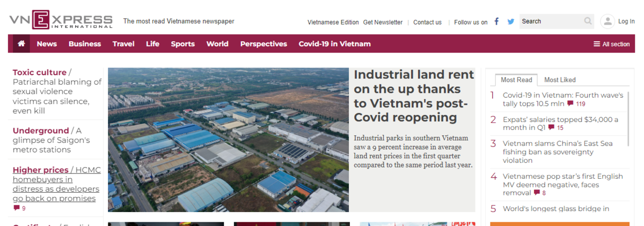Open the All section menu
The height and width of the screenshot is (226, 644).
611,44
